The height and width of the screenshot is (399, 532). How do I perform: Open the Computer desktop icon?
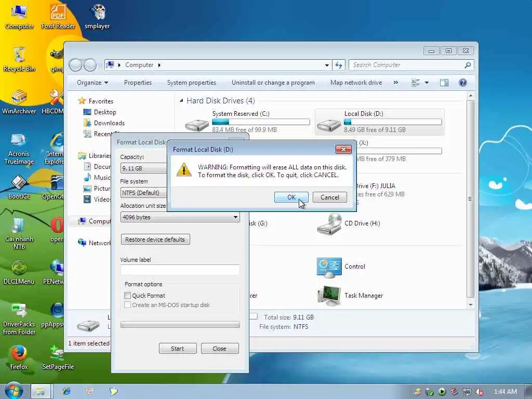19,16
